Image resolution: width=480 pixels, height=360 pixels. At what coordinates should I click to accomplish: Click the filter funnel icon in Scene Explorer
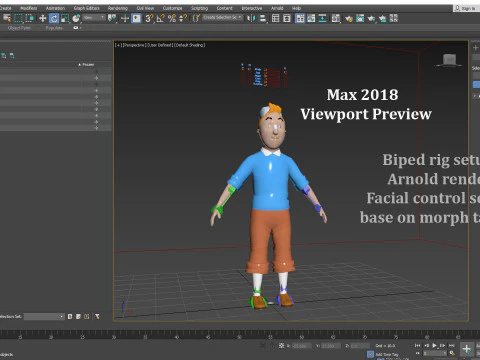(97, 316)
